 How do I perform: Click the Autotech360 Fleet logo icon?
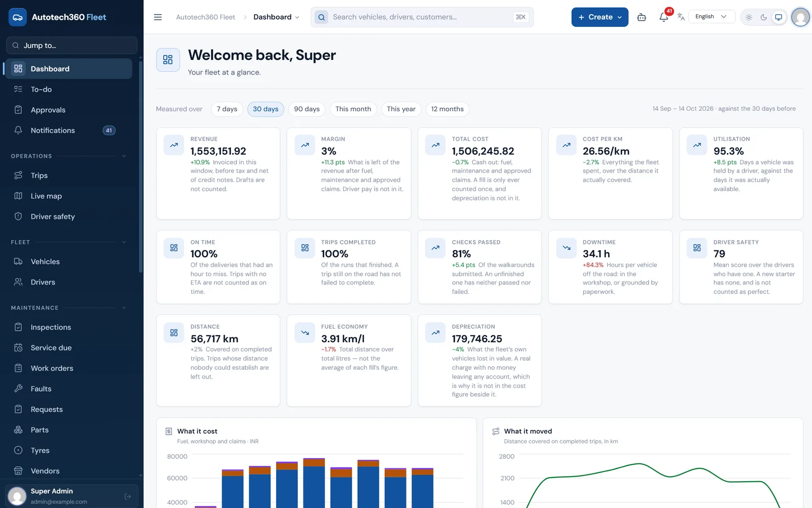18,17
